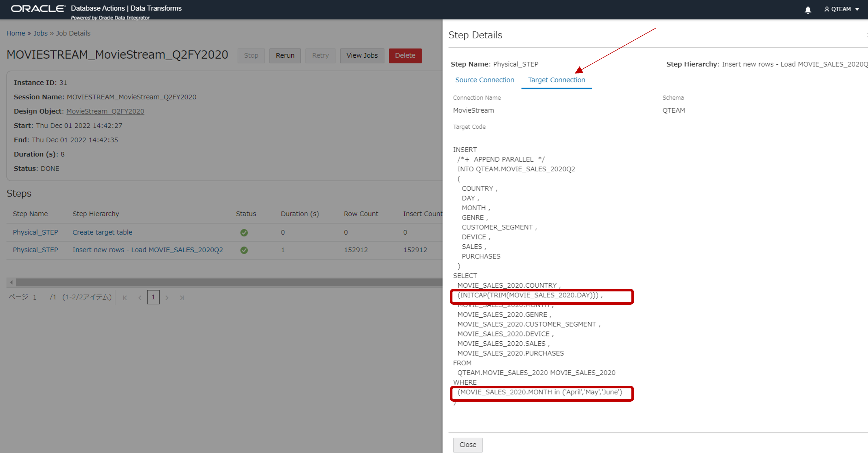
Task: Click the Rerun button
Action: tap(285, 56)
